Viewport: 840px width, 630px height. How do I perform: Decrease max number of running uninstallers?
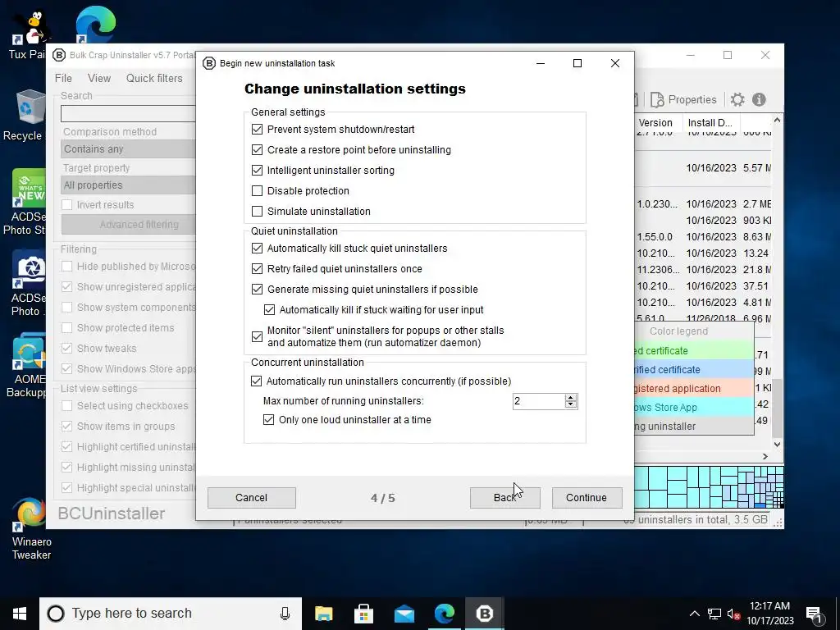tap(571, 404)
